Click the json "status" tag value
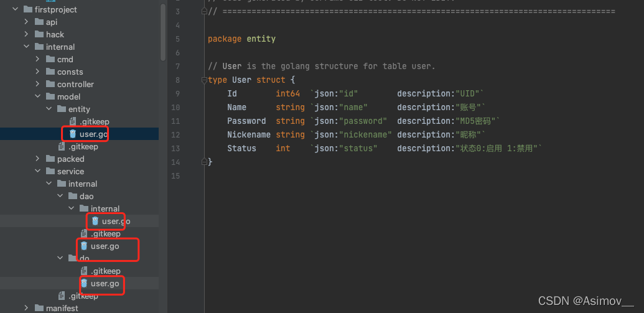The image size is (644, 313). click(358, 148)
